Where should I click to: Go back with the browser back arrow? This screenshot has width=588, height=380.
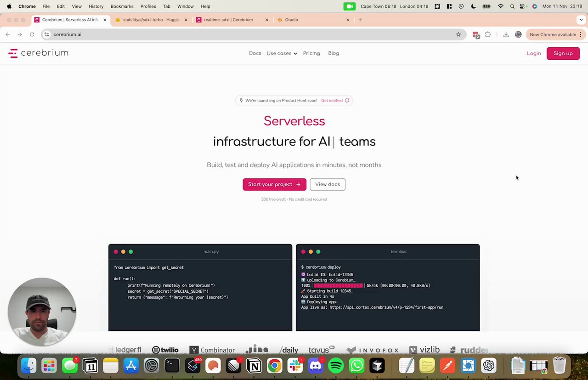(8, 34)
